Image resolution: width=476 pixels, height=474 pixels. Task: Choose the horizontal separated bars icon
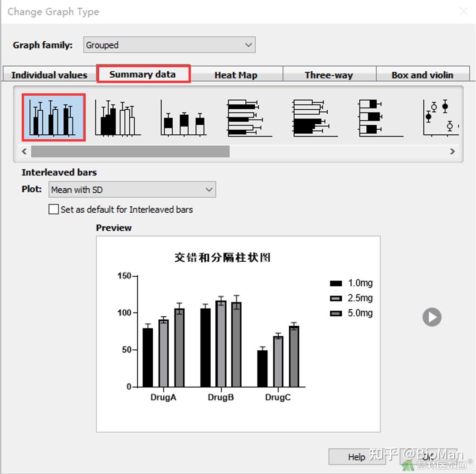[315, 117]
